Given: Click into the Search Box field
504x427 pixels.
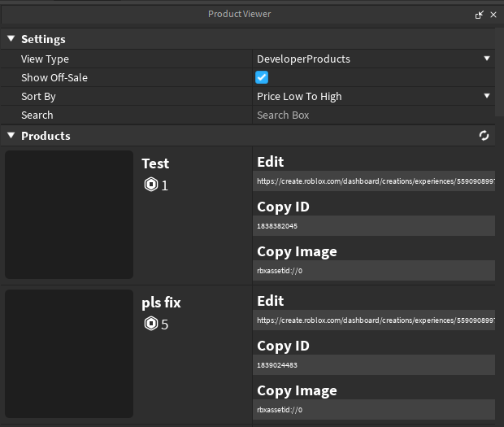Looking at the screenshot, I should (373, 115).
